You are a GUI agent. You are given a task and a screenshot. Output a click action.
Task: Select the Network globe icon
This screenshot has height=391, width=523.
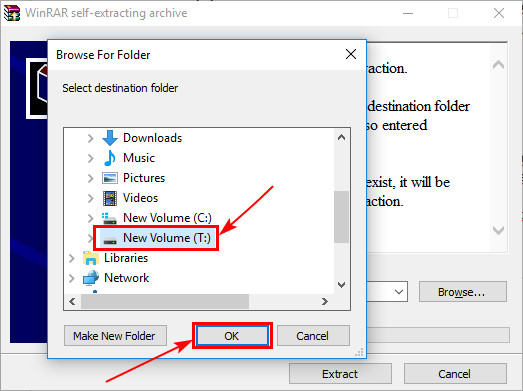click(x=91, y=278)
